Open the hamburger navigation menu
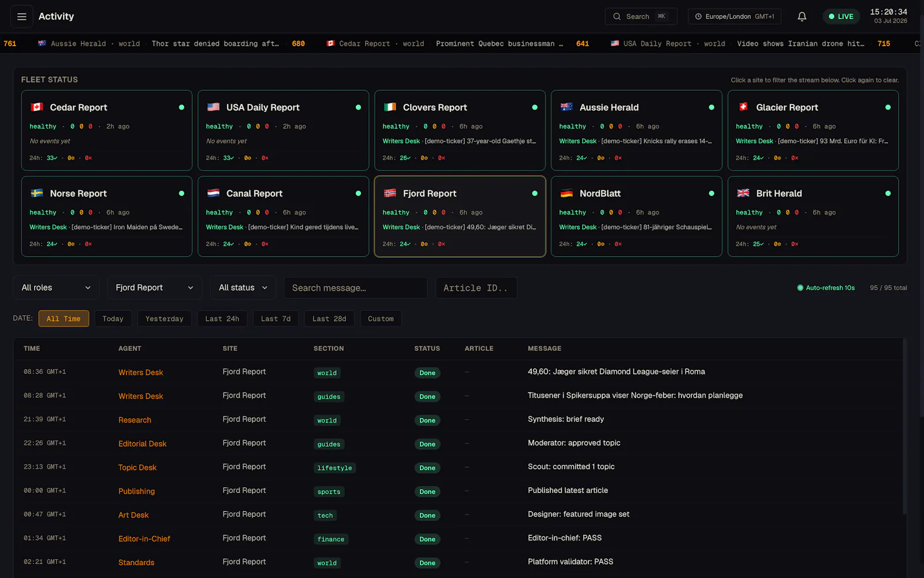The width and height of the screenshot is (924, 578). [22, 17]
